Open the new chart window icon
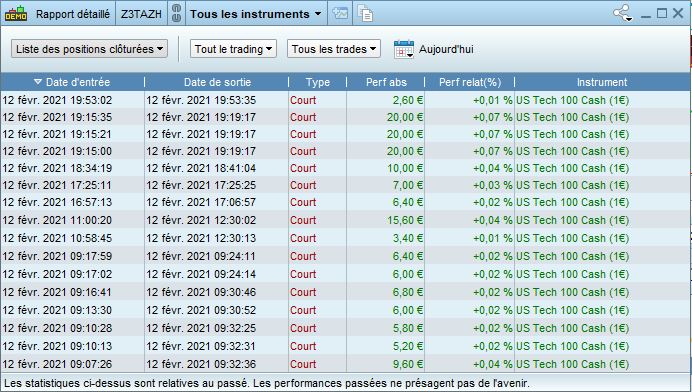The height and width of the screenshot is (392, 692). [340, 13]
